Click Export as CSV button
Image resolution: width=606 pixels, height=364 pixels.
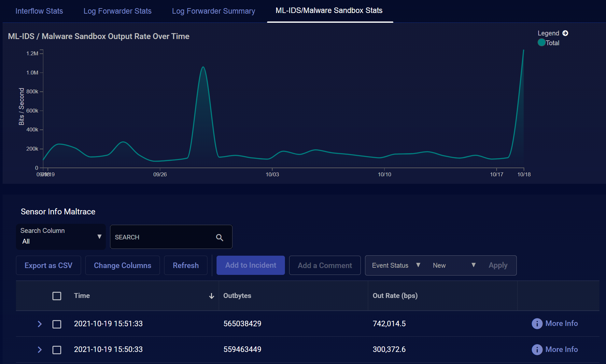point(49,265)
